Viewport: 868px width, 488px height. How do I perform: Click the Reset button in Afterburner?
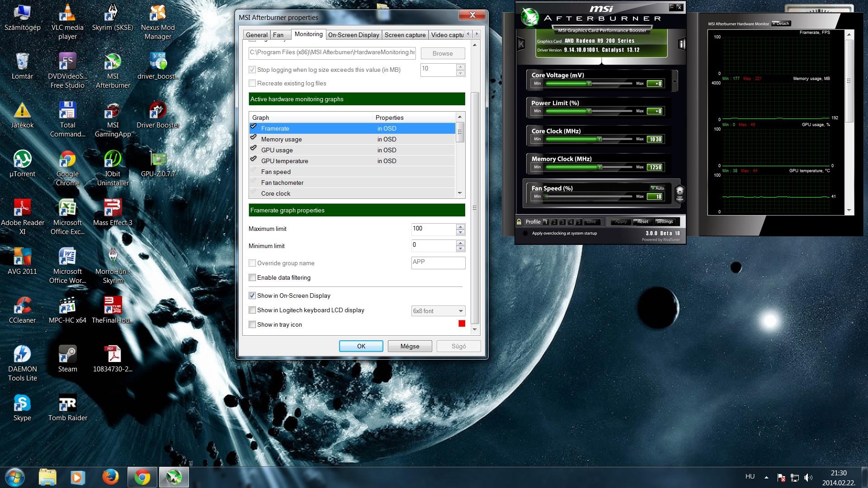(642, 221)
